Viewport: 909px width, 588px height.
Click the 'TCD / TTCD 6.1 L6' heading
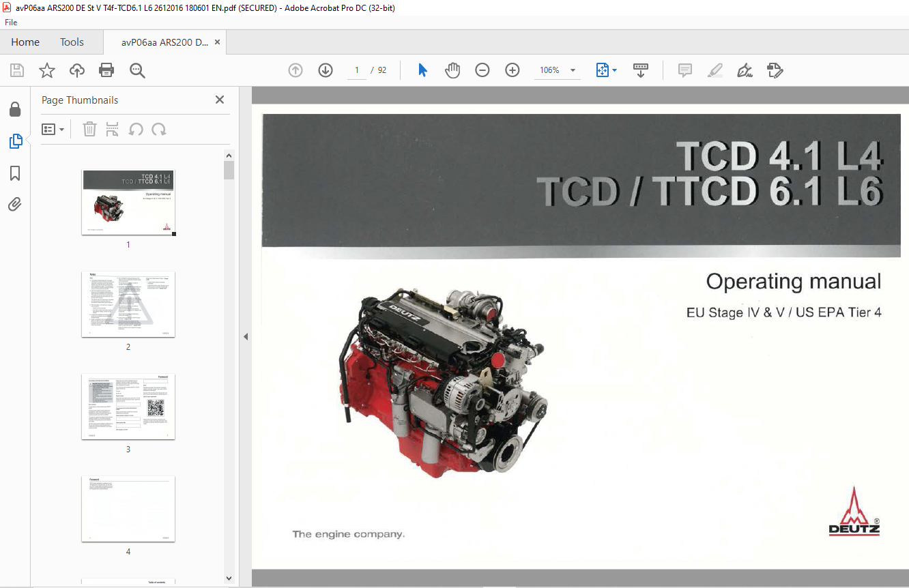click(x=710, y=192)
